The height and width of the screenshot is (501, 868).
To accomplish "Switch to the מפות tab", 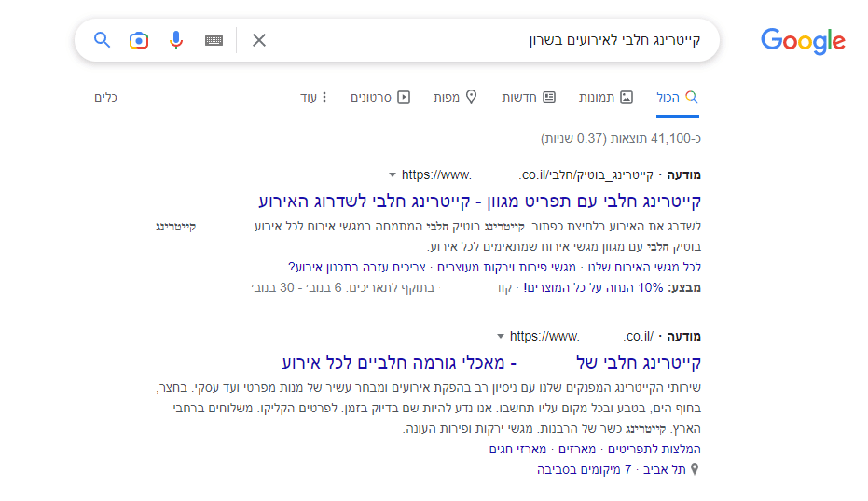I will [455, 98].
